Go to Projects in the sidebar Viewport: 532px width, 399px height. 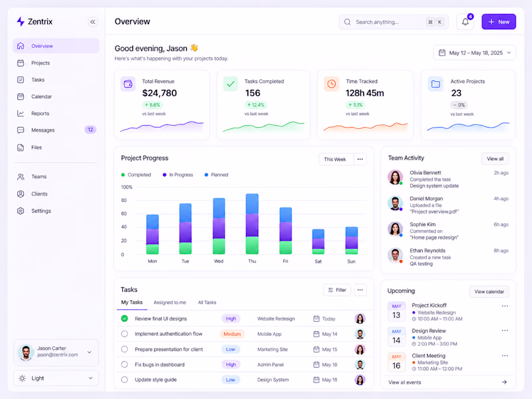click(x=56, y=63)
